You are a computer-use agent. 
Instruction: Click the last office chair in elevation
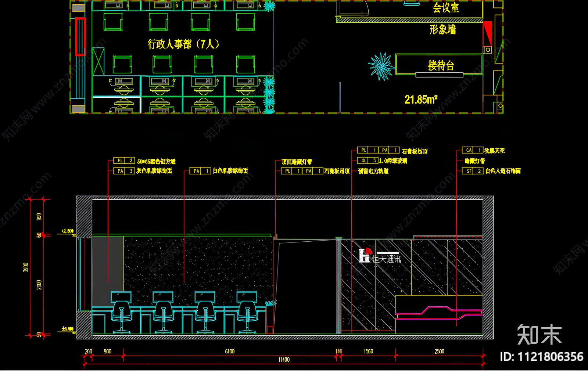247,317
